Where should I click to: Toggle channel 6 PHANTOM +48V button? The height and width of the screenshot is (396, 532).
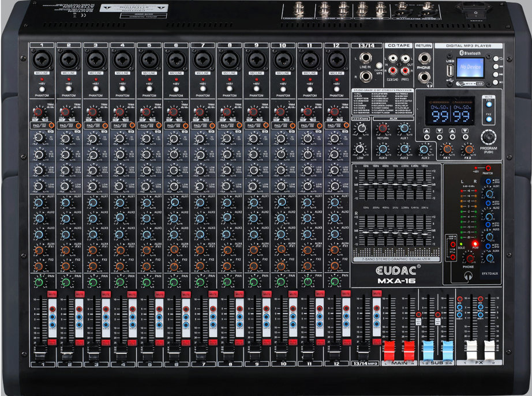click(176, 89)
